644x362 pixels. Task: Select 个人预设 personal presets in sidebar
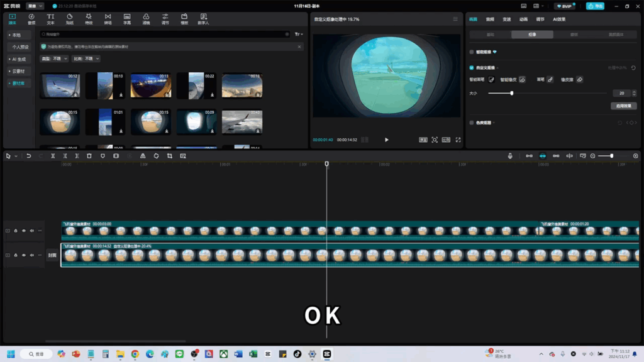point(19,47)
